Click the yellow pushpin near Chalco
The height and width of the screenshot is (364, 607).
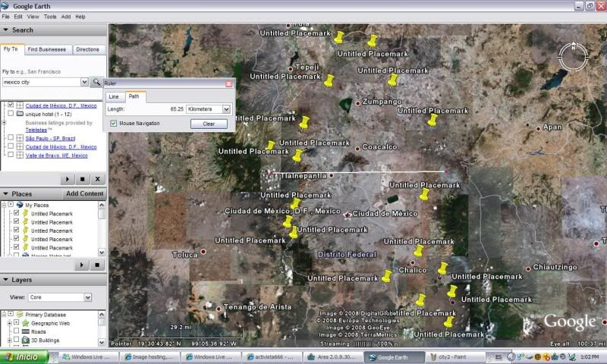click(x=418, y=251)
